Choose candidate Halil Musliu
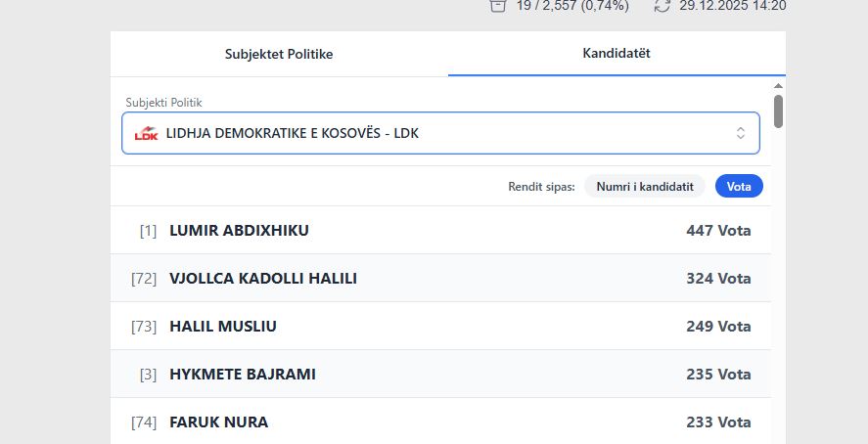Viewport: 868px width, 444px height. click(223, 327)
